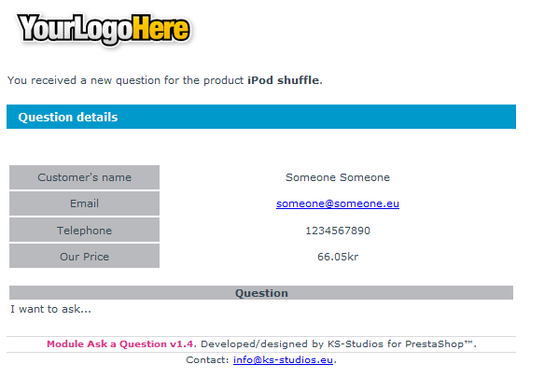Image resolution: width=558 pixels, height=392 pixels.
Task: Open the info@ks-studios.eu contact link
Action: pyautogui.click(x=283, y=360)
